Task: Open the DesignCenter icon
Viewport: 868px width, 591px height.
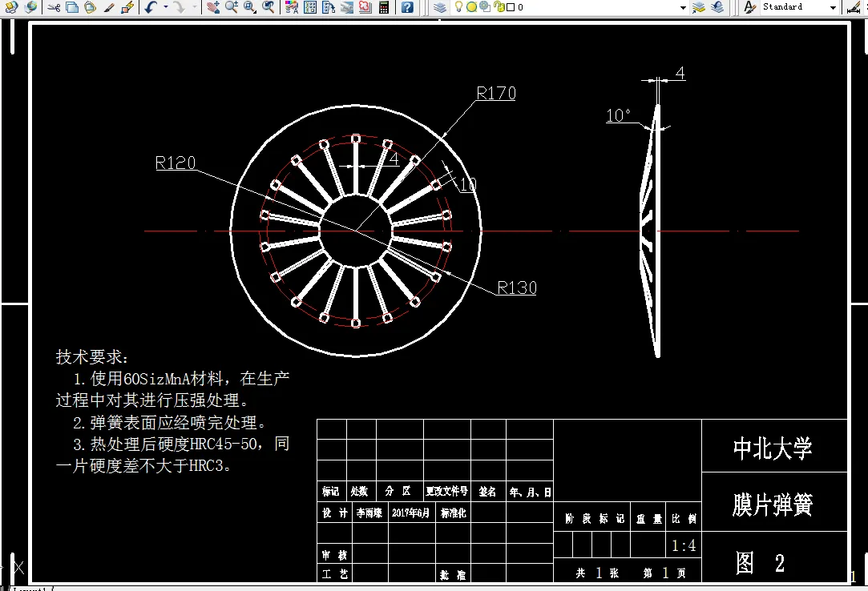Action: (310, 7)
